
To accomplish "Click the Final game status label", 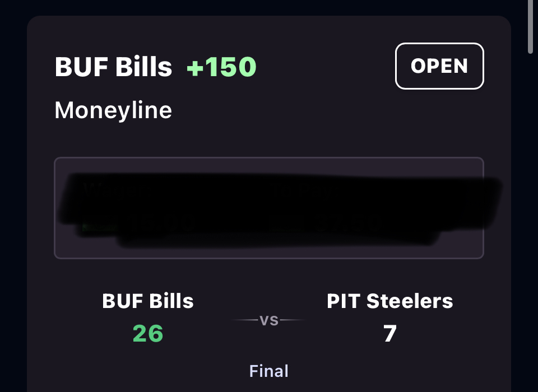I will pos(269,371).
